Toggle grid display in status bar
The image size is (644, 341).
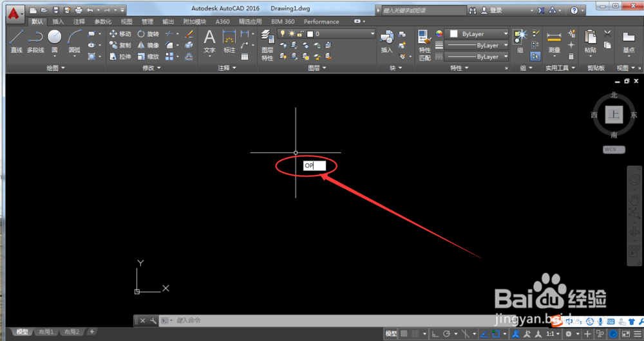coord(404,334)
